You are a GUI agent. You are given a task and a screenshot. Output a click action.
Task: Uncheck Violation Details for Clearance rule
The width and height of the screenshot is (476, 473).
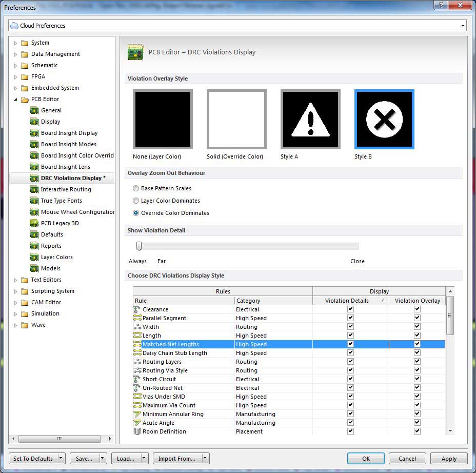350,309
